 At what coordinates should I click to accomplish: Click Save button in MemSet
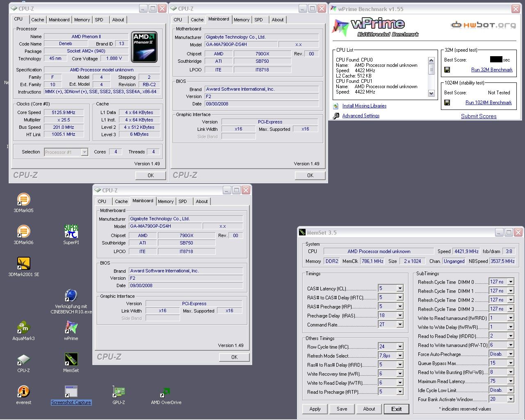click(342, 409)
